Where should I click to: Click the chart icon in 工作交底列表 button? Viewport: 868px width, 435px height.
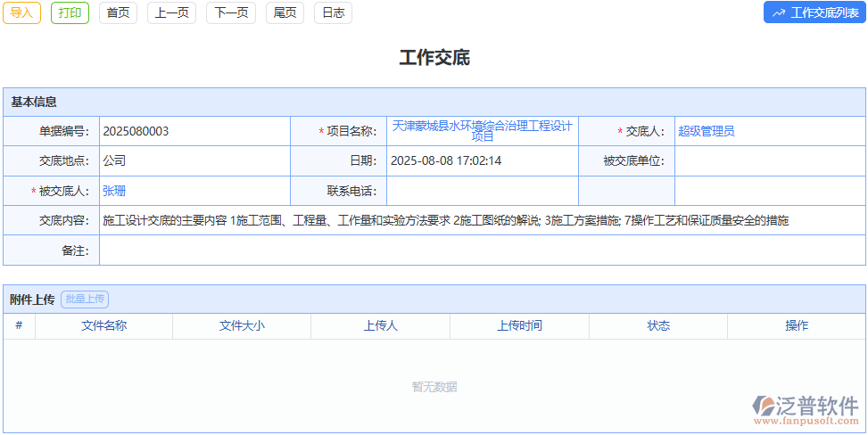click(x=779, y=12)
